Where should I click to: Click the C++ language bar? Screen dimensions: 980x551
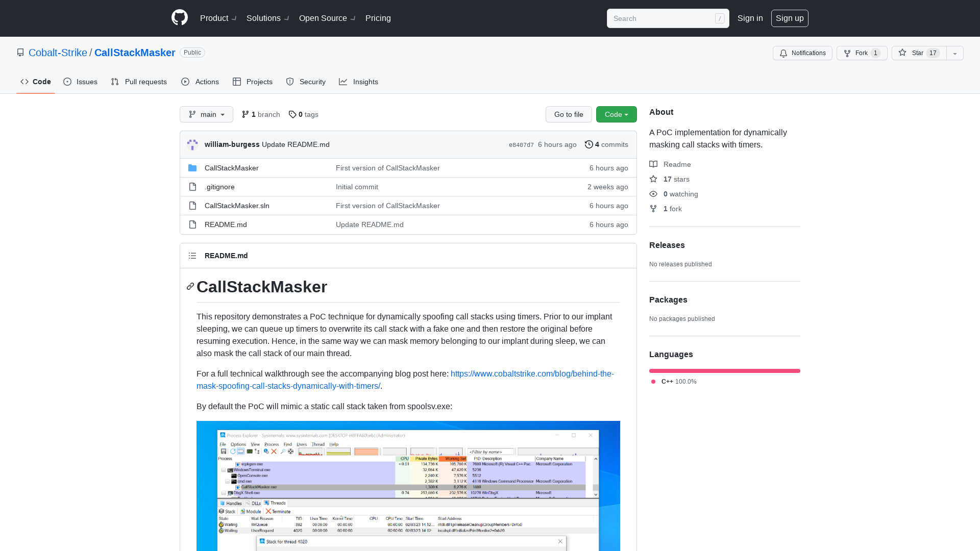[x=725, y=371]
